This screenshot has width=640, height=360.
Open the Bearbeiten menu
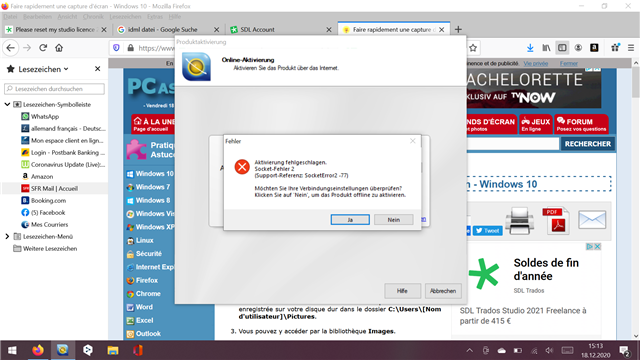tap(37, 16)
